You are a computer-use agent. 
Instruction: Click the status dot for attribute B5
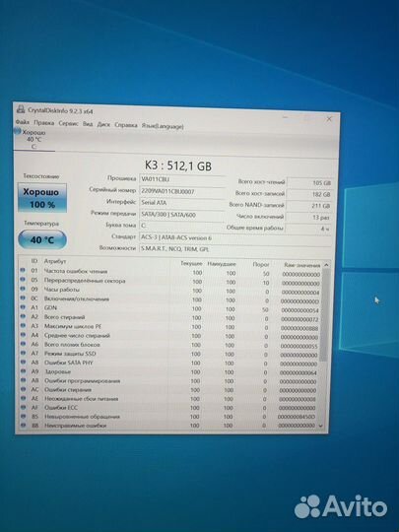point(23,416)
